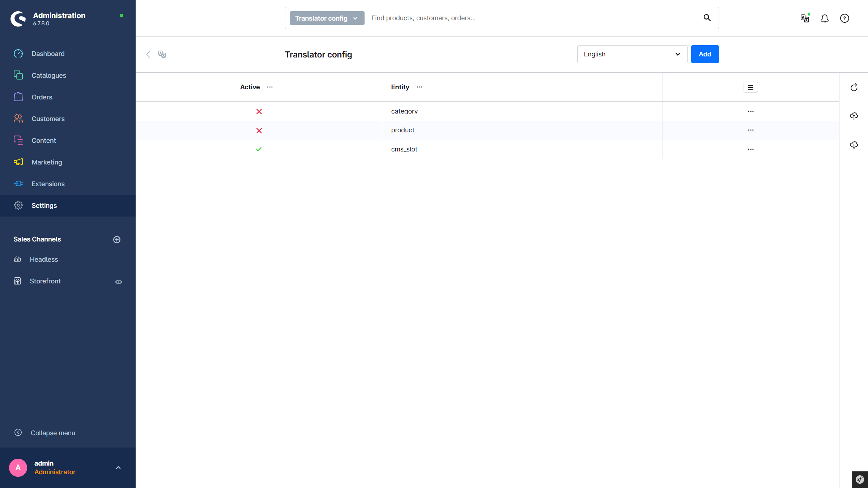Open the help question mark icon
This screenshot has width=868, height=488.
point(844,18)
